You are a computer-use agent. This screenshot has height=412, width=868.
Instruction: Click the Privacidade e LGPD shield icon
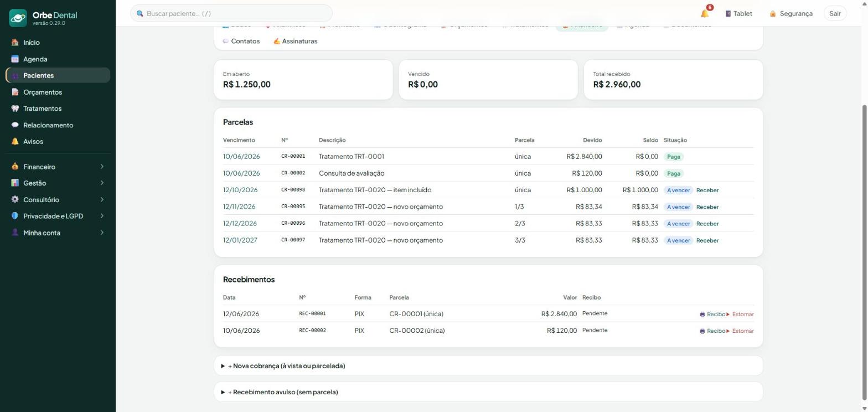coord(15,216)
